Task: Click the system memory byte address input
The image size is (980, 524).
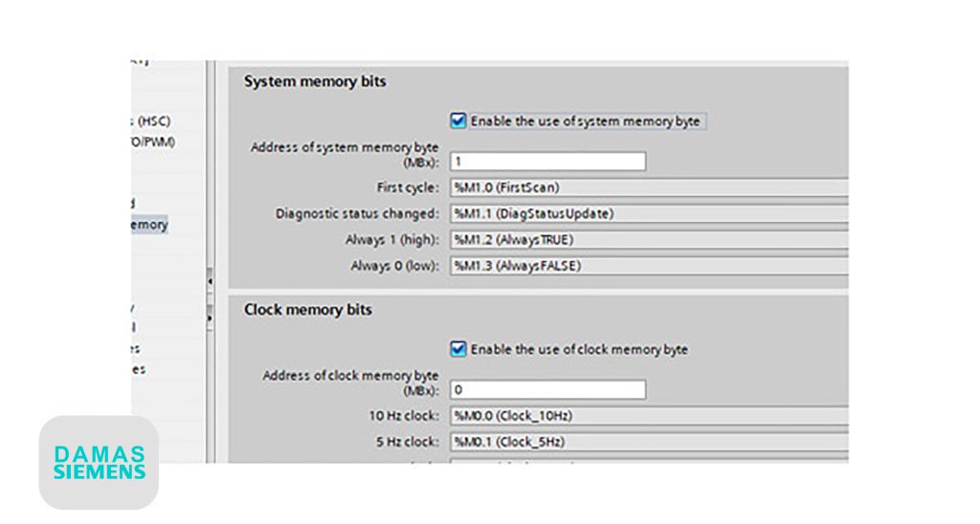Action: coord(547,162)
